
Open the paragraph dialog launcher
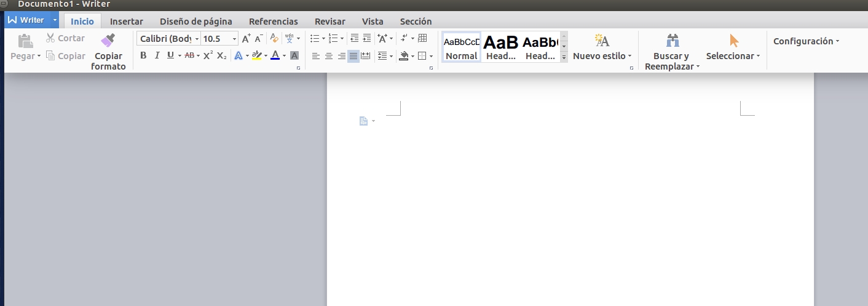pos(432,69)
